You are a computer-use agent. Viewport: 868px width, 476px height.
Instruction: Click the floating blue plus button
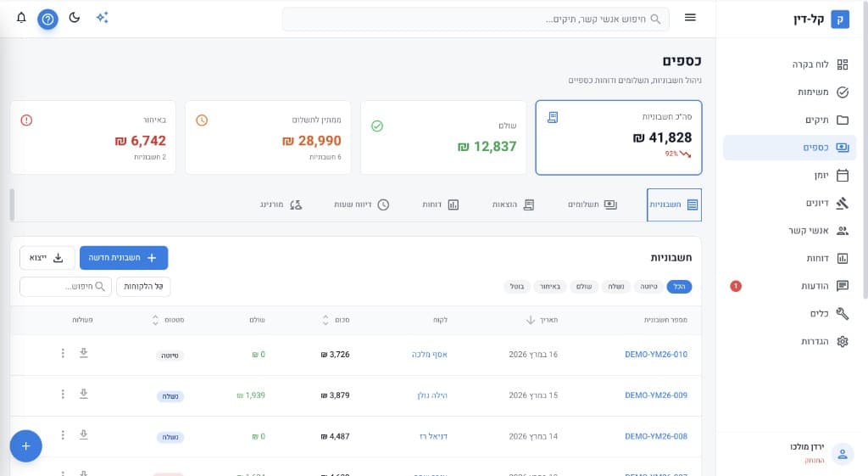click(26, 445)
